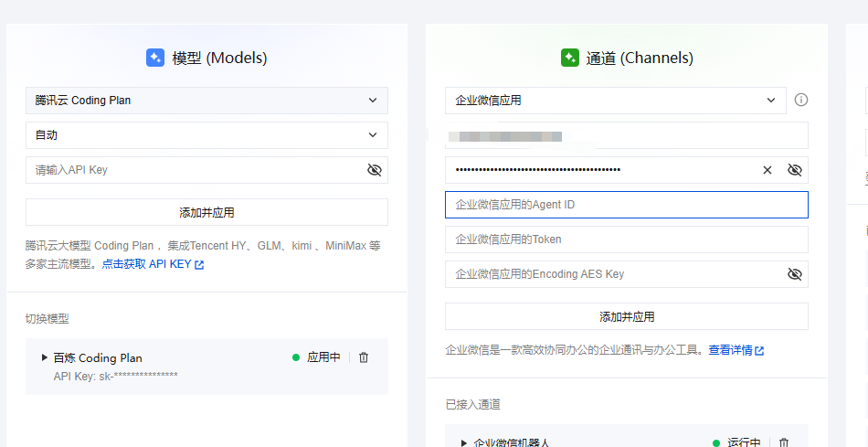Show the masked channel secret value
This screenshot has height=447, width=868.
click(x=794, y=170)
